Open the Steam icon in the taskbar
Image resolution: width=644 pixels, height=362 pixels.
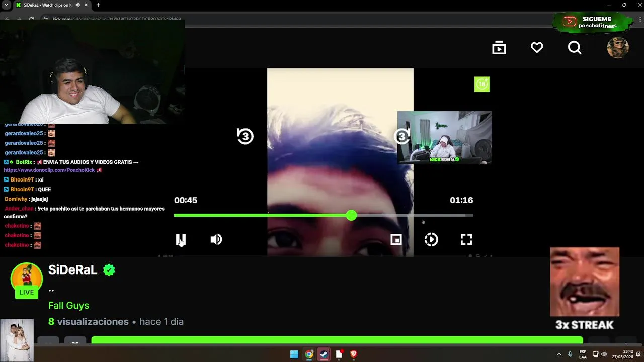(324, 354)
